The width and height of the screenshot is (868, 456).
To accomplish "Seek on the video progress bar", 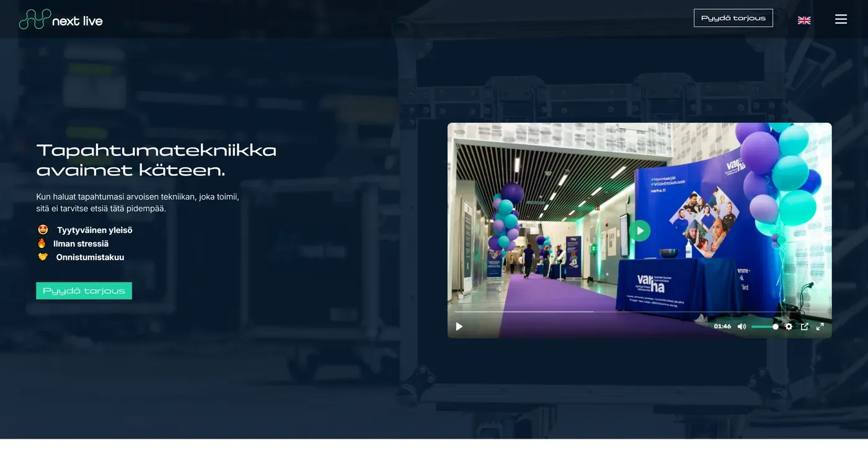I will coord(640,312).
